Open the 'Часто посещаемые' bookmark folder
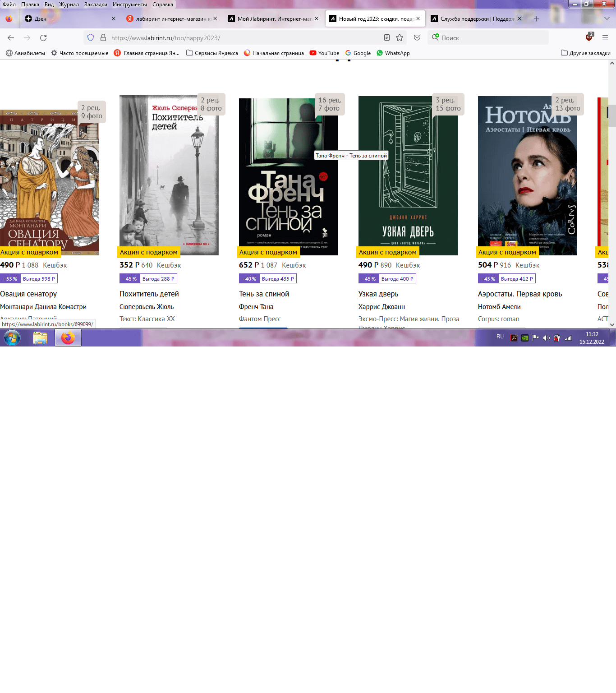This screenshot has width=616, height=693. [x=79, y=53]
